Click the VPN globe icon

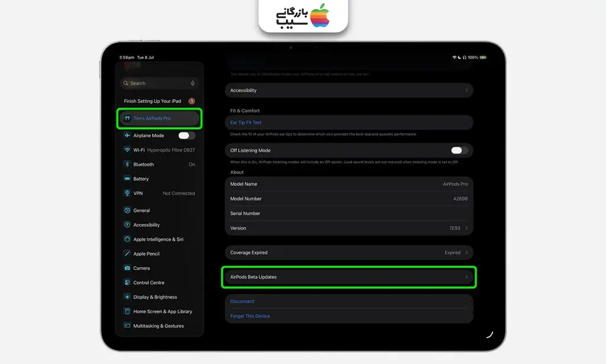coord(127,193)
